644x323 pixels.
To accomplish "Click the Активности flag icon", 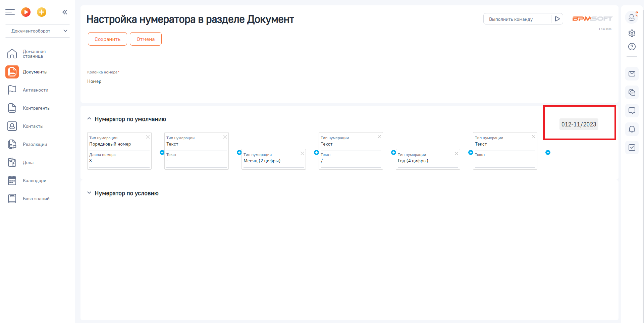I will coord(12,90).
